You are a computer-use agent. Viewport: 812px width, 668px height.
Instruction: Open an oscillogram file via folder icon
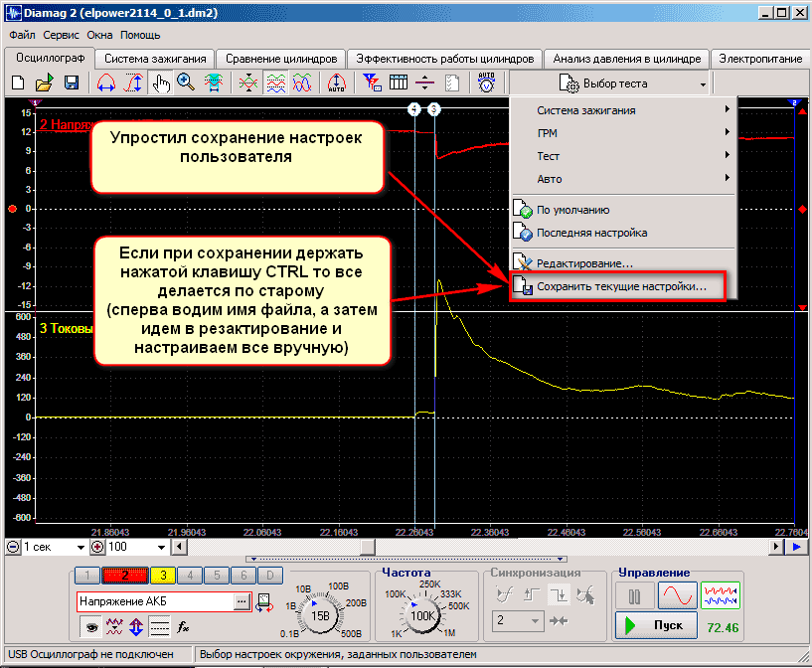pyautogui.click(x=45, y=83)
